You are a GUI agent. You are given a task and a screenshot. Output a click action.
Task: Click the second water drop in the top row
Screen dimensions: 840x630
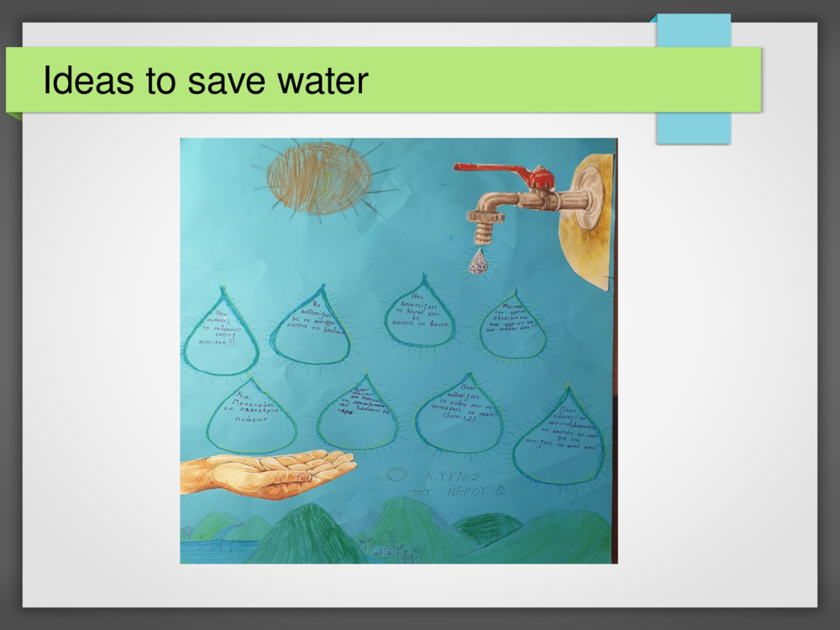pyautogui.click(x=311, y=326)
